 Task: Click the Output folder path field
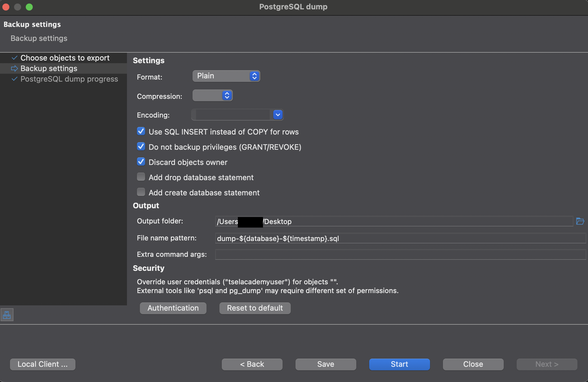coord(394,221)
